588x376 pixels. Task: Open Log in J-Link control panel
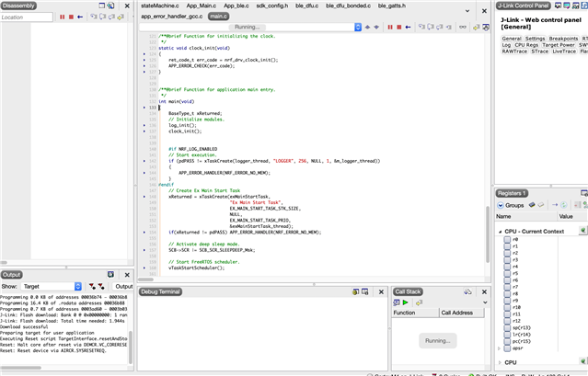[506, 45]
